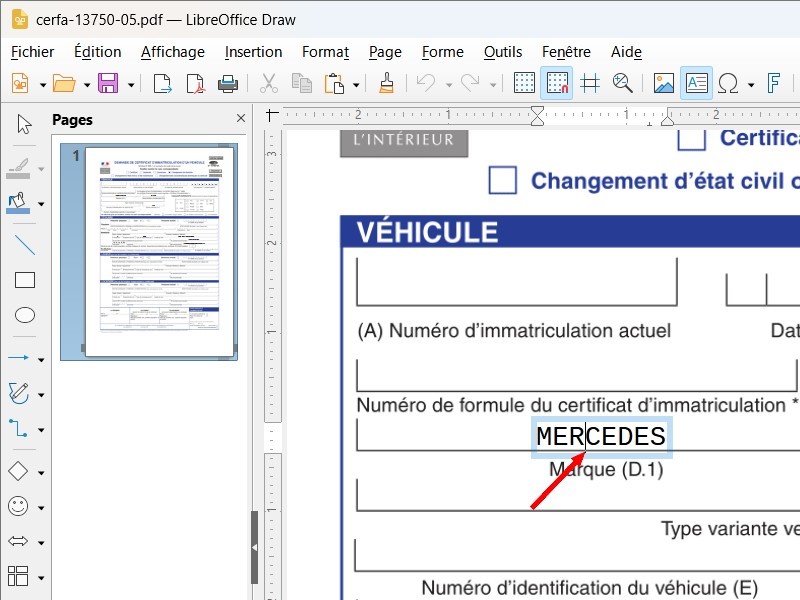Close the Pages panel
The width and height of the screenshot is (800, 600).
click(x=240, y=119)
